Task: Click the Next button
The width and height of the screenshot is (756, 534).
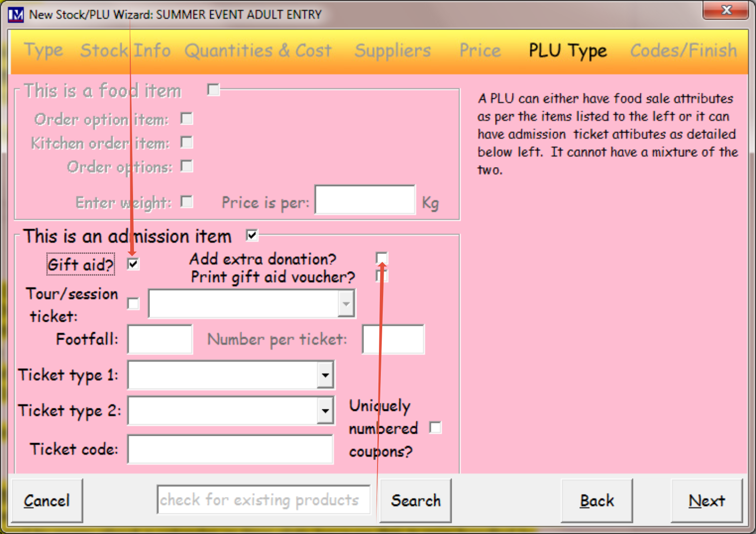Action: (x=707, y=501)
